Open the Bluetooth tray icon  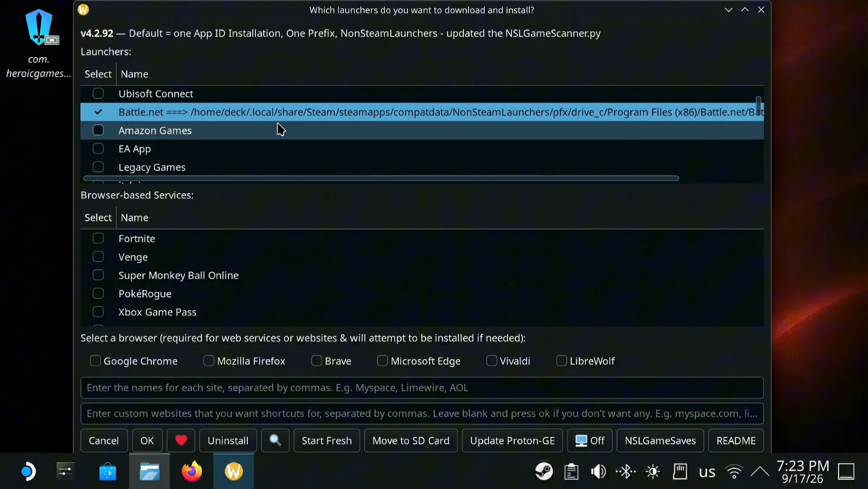626,471
